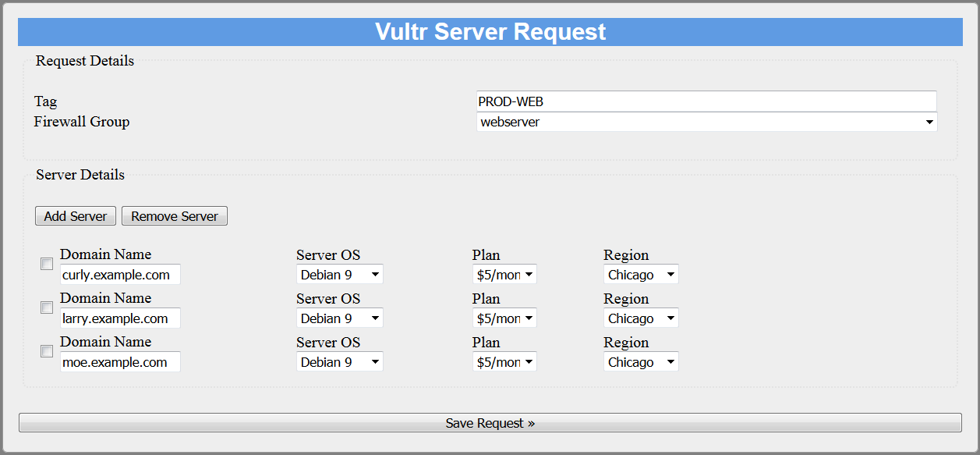980x455 pixels.
Task: Click the Add Server button
Action: (x=75, y=215)
